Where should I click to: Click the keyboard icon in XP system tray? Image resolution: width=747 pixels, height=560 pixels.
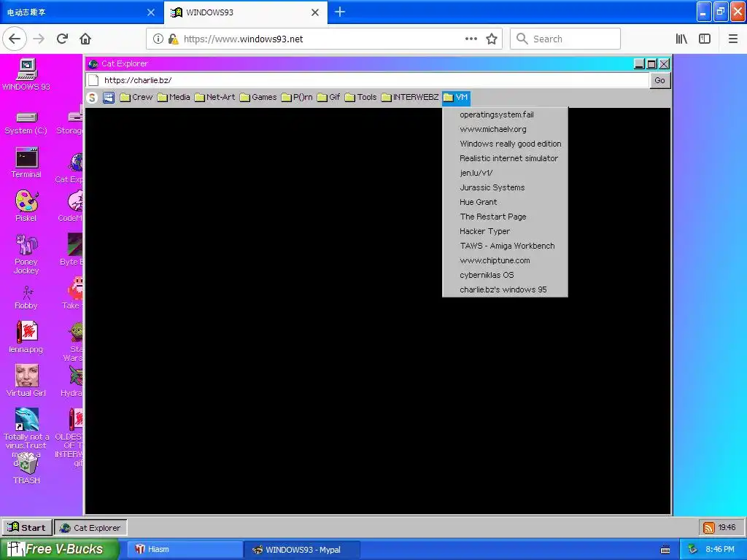665,550
